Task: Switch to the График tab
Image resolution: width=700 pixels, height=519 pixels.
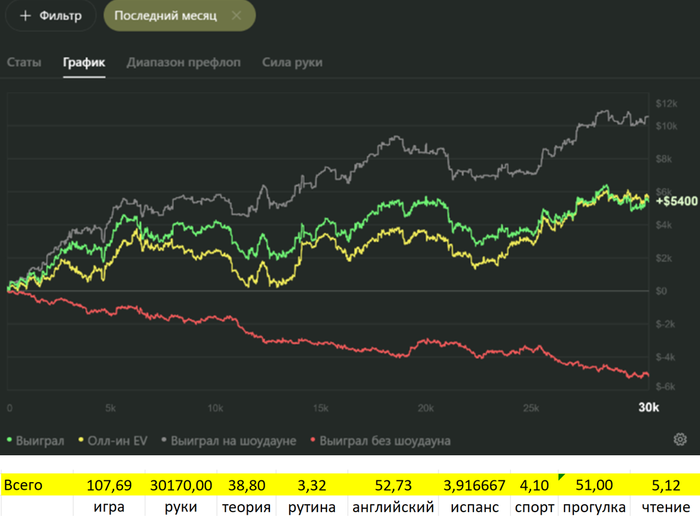Action: pyautogui.click(x=84, y=62)
